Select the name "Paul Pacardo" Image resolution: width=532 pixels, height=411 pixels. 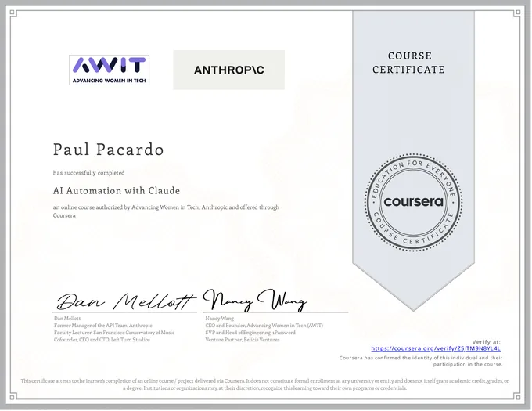coord(109,150)
